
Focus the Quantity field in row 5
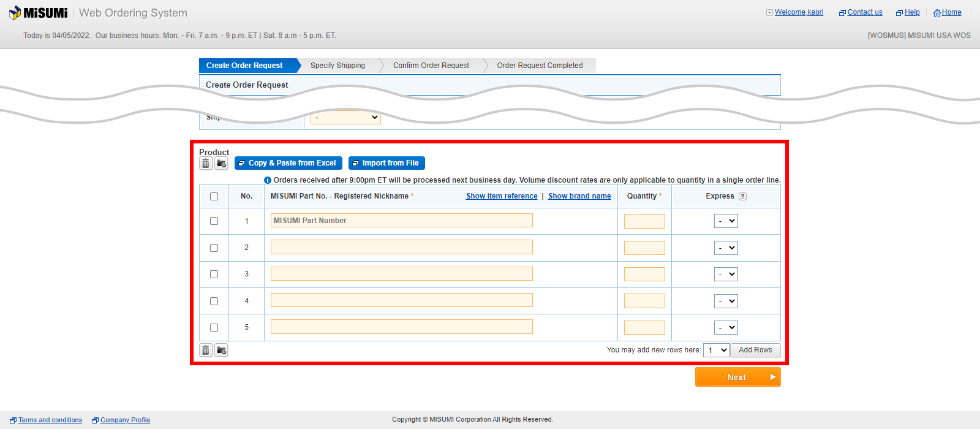point(644,328)
